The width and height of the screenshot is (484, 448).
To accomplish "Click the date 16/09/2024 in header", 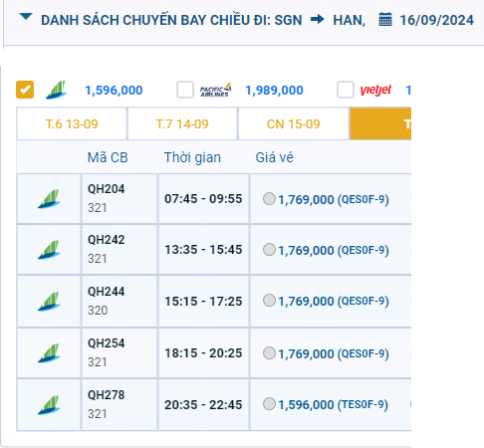I will tap(437, 20).
